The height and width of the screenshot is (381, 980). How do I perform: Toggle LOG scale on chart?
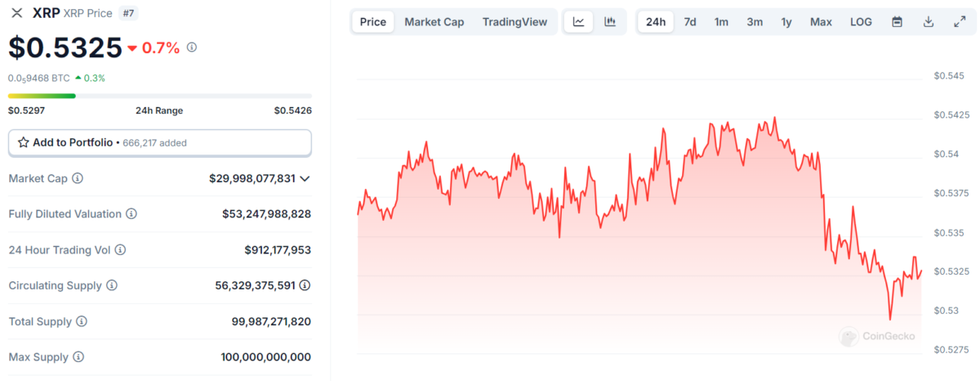861,22
